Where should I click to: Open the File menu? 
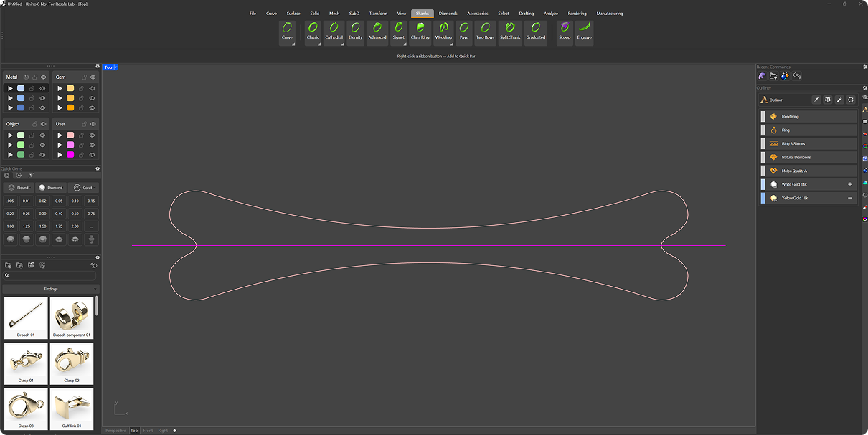253,14
